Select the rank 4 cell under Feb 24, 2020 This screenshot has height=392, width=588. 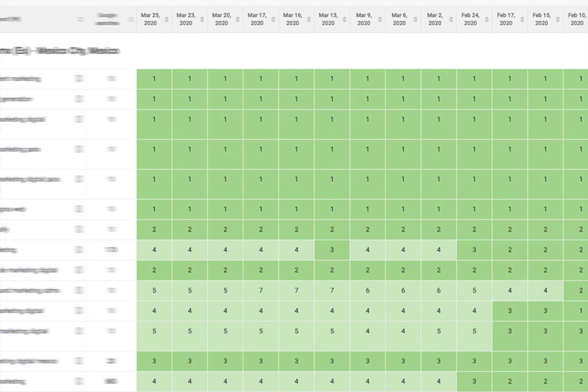(x=474, y=310)
